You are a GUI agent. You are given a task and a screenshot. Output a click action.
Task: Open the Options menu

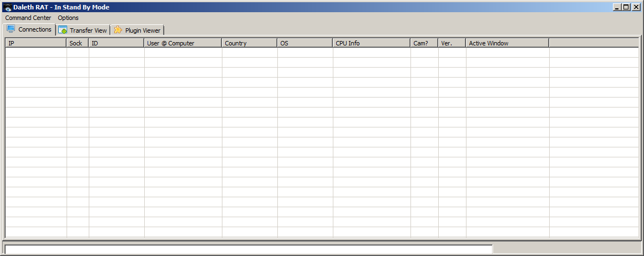click(68, 18)
